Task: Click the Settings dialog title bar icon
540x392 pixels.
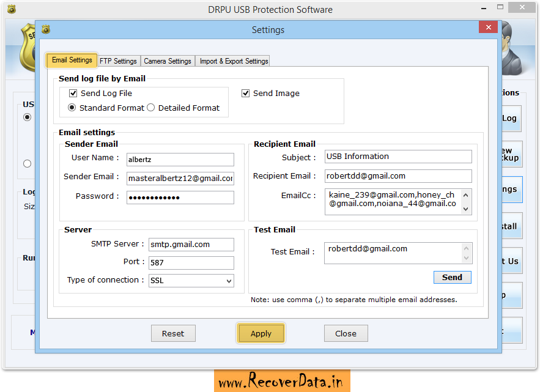Action: tap(46, 29)
